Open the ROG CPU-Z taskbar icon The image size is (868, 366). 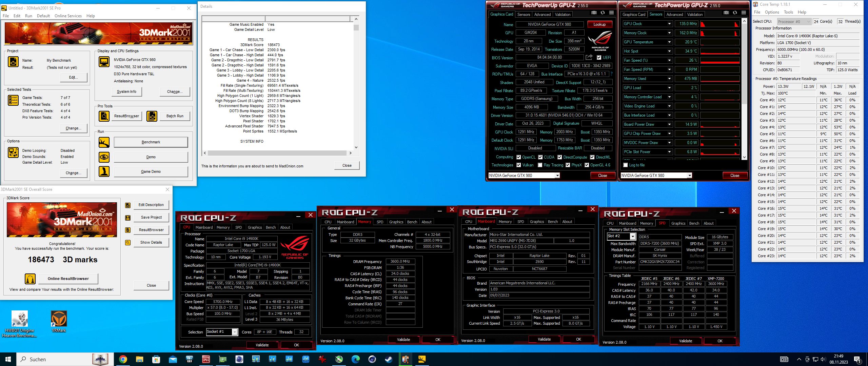206,359
